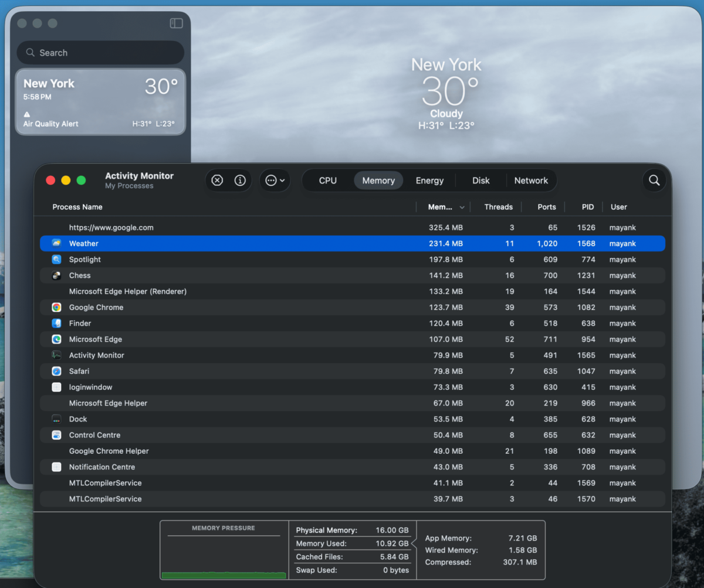Sort by Threads column header

point(499,207)
